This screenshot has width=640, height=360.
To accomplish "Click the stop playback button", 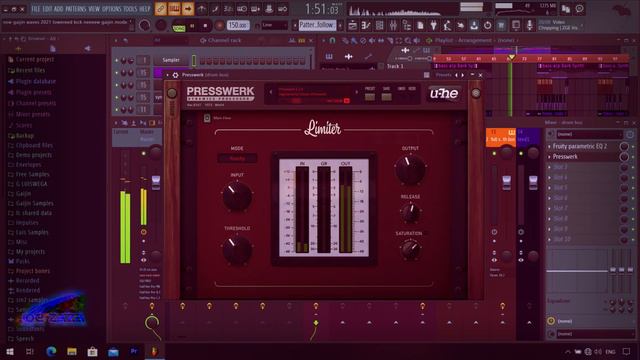I will (x=205, y=26).
